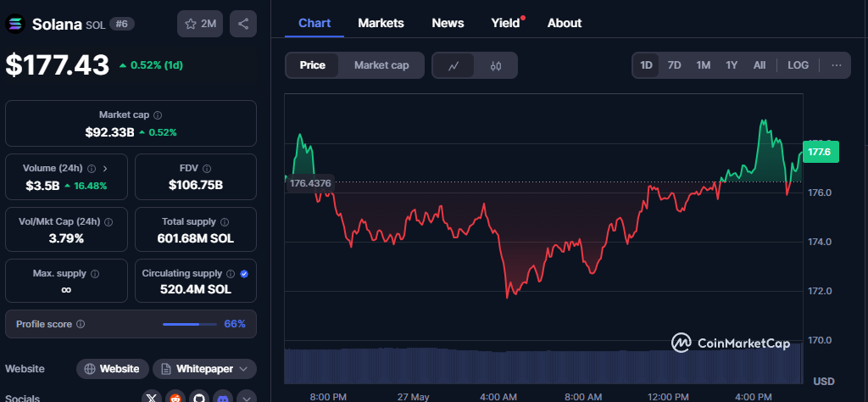Click the $177.43 price value
This screenshot has height=402, width=868.
[58, 65]
